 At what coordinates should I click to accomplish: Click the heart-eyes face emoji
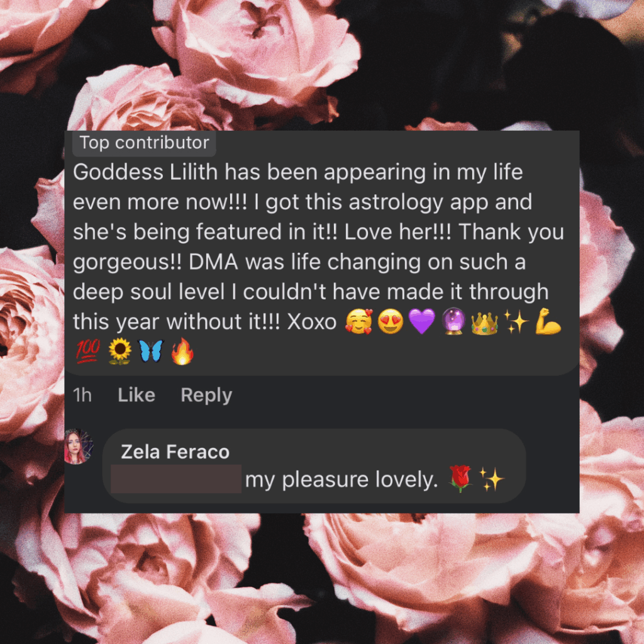pos(390,321)
